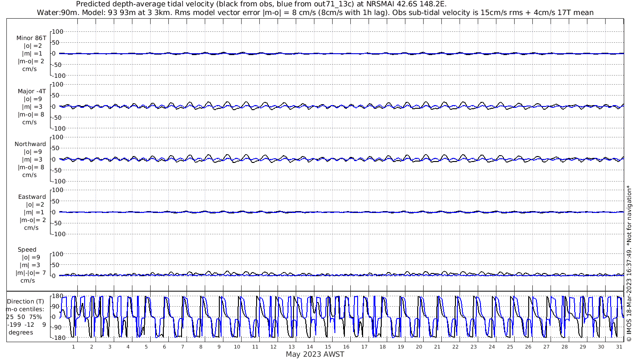Click day 28 on the date axis
Image resolution: width=637 pixels, height=364 pixels.
565,347
